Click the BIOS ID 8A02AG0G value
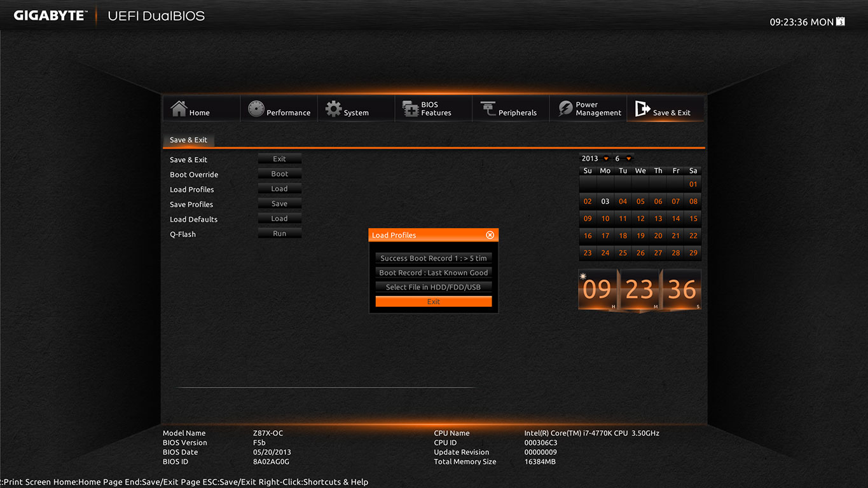 coord(271,462)
